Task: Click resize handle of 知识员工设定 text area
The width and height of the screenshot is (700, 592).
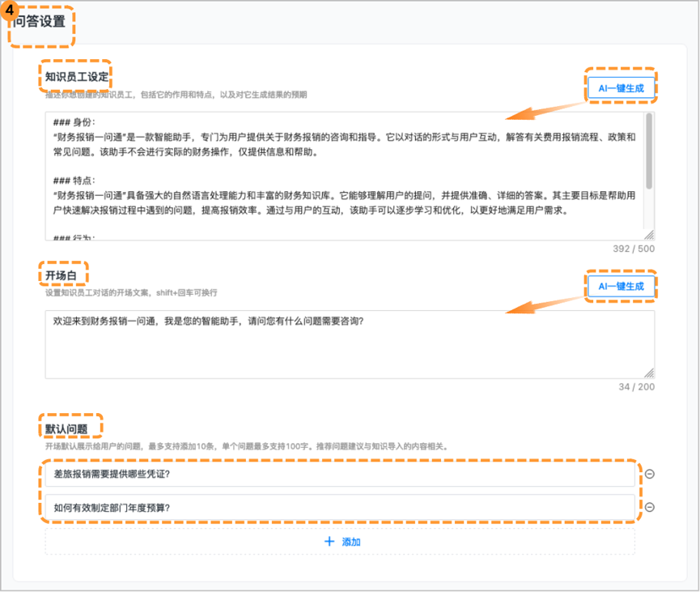Action: click(649, 235)
